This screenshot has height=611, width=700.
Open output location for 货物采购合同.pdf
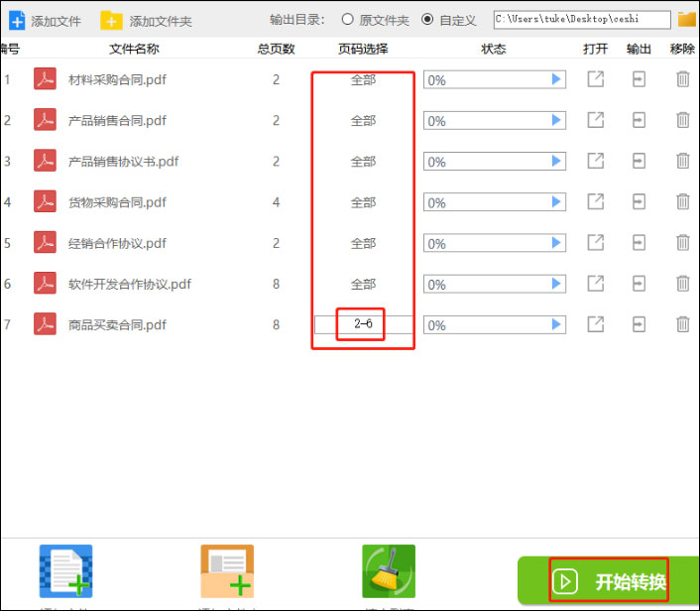639,202
